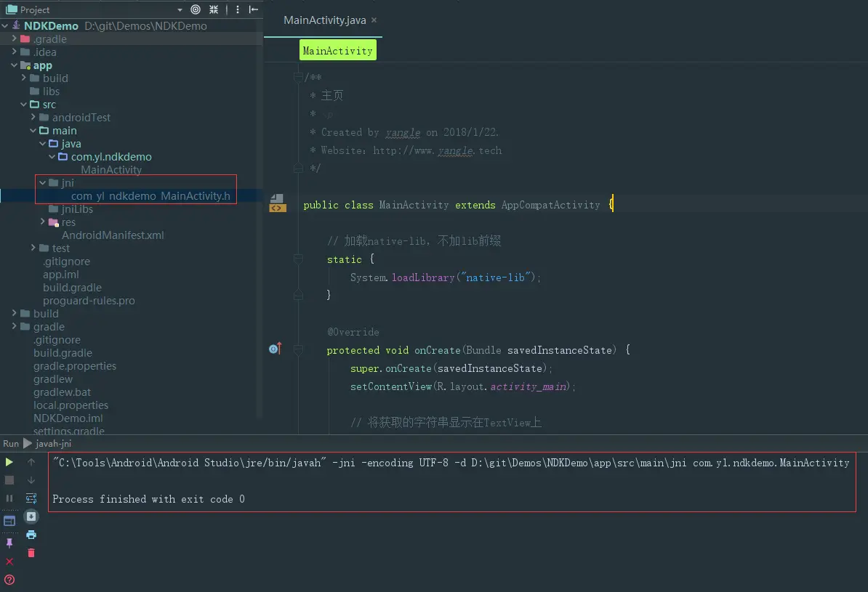Collapse the NDKDemo project root
Viewport: 868px width, 592px height.
click(x=5, y=25)
